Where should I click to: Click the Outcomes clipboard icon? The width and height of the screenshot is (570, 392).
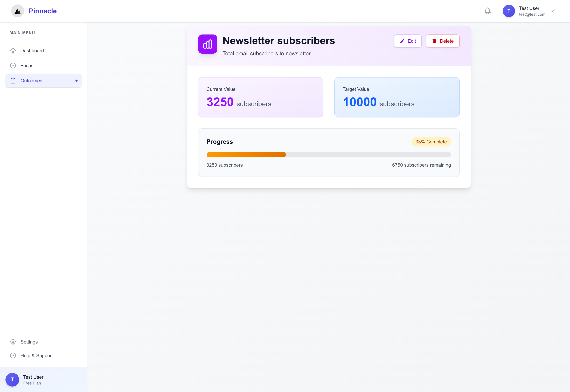coord(13,81)
